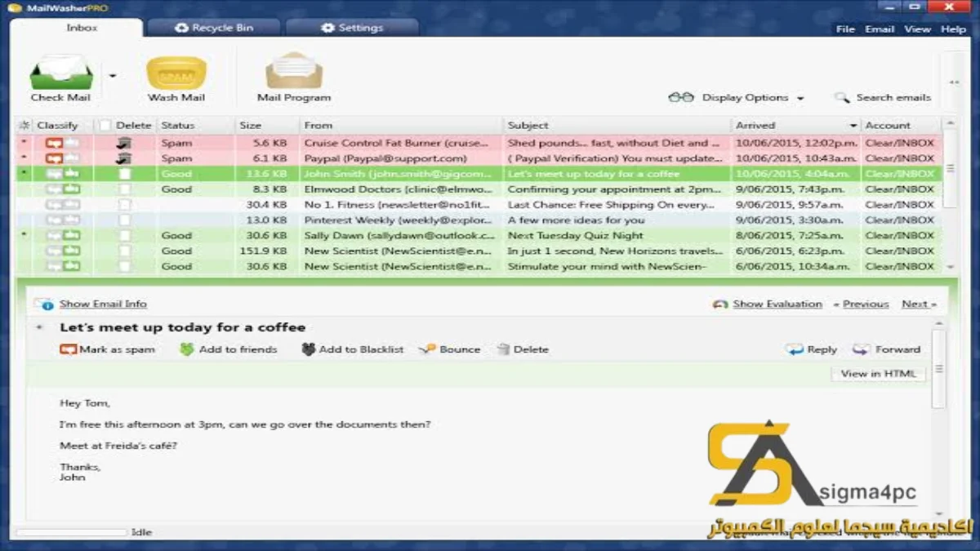Click thumbs-down icon for John Smith row
The image size is (980, 551).
[x=54, y=174]
